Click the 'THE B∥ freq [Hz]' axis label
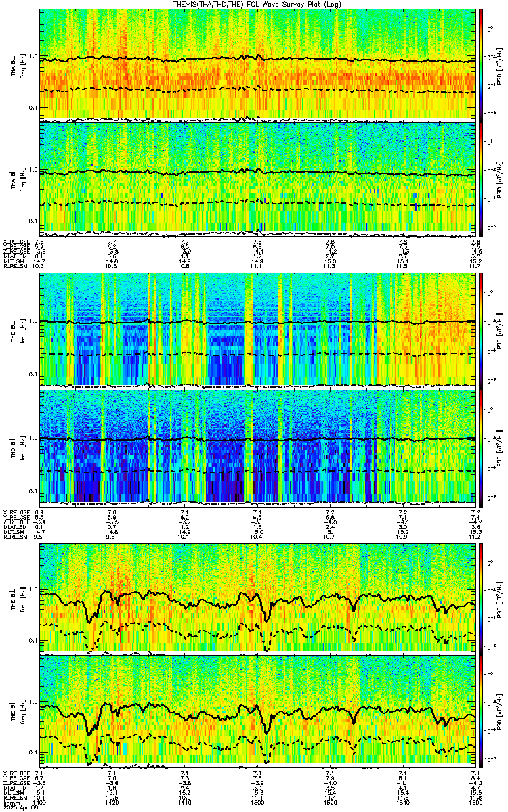The width and height of the screenshot is (508, 812). coord(17,710)
